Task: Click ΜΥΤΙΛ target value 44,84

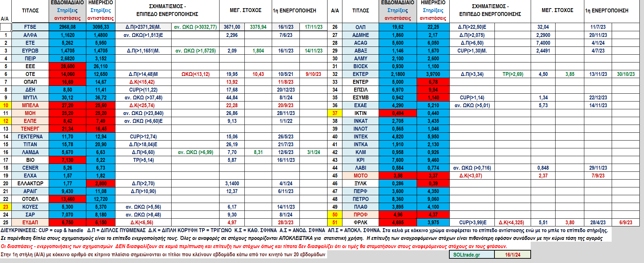Action: [232, 98]
